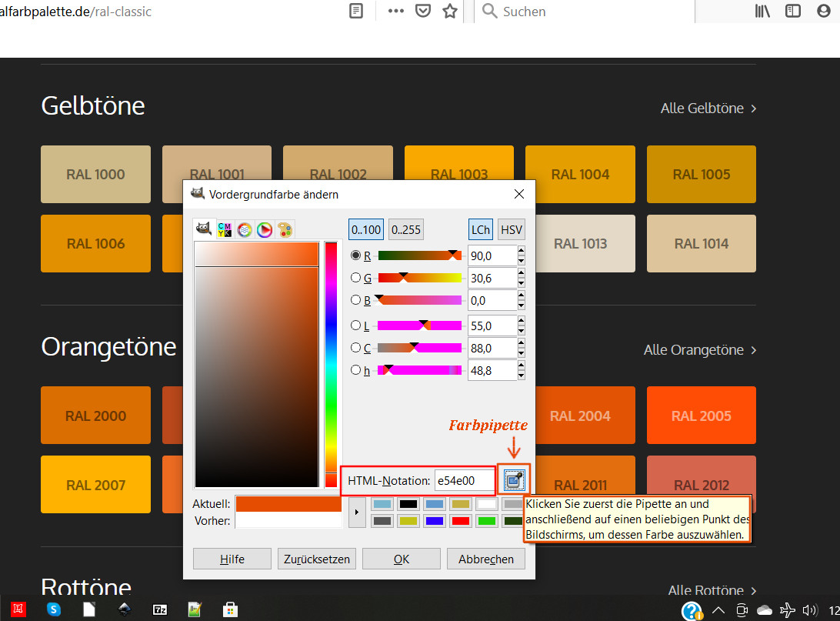Open Microsoft Store from the taskbar

tap(230, 609)
